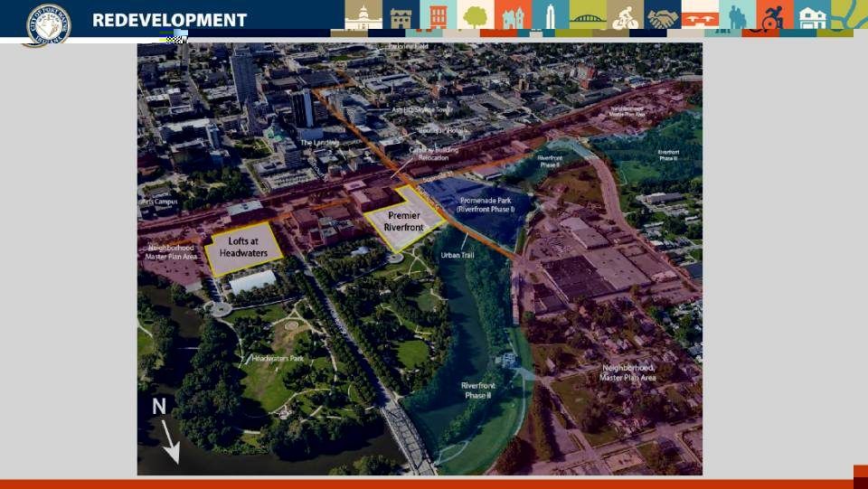Select the cyclist icon in banner

[625, 15]
